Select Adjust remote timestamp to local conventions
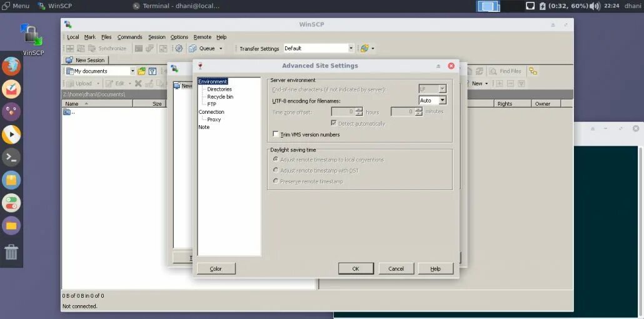This screenshot has width=644, height=319. point(276,159)
